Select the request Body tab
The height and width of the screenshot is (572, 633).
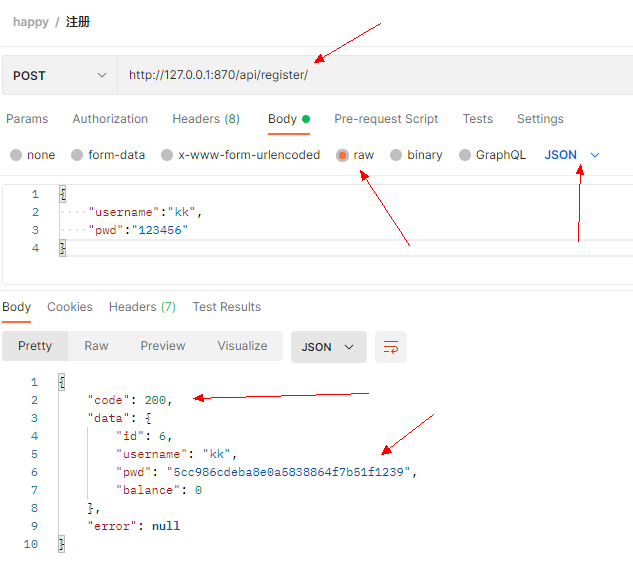289,119
